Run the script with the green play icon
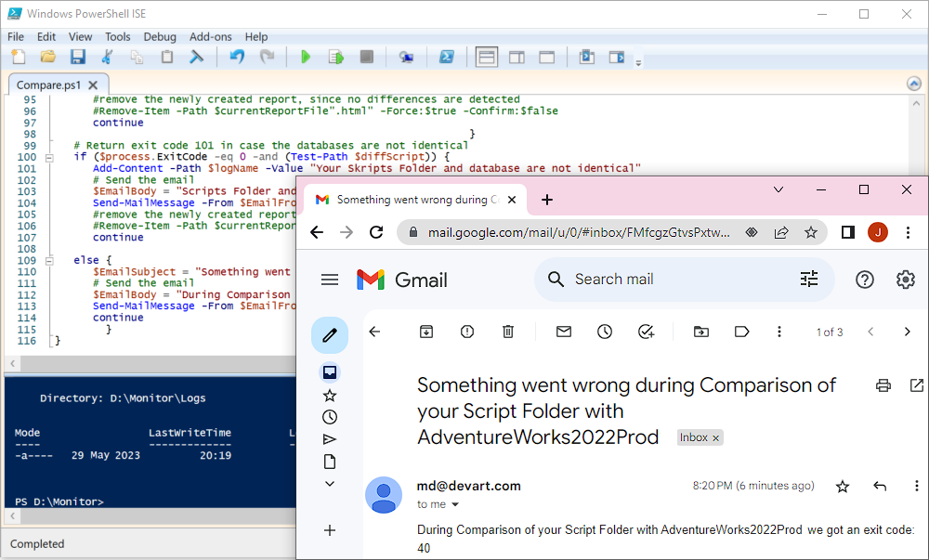 click(306, 57)
